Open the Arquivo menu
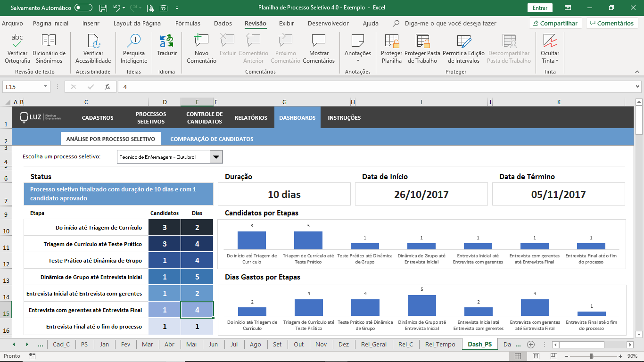The width and height of the screenshot is (644, 362). point(12,23)
